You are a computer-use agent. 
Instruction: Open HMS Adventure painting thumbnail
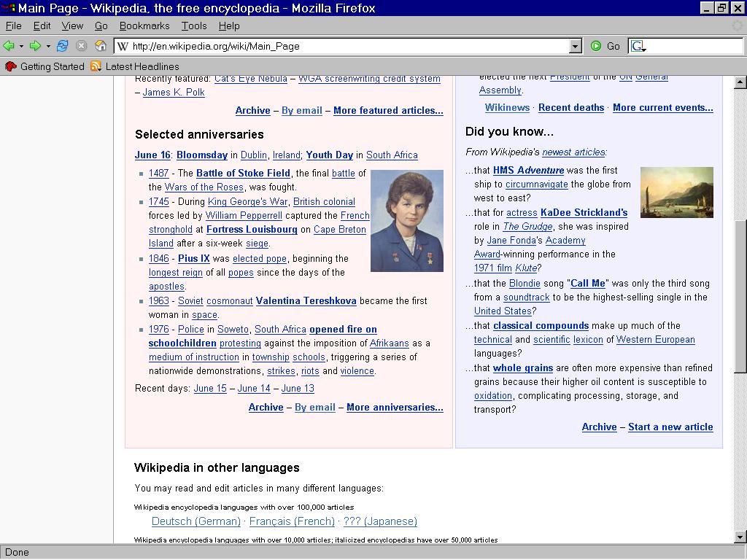point(676,192)
